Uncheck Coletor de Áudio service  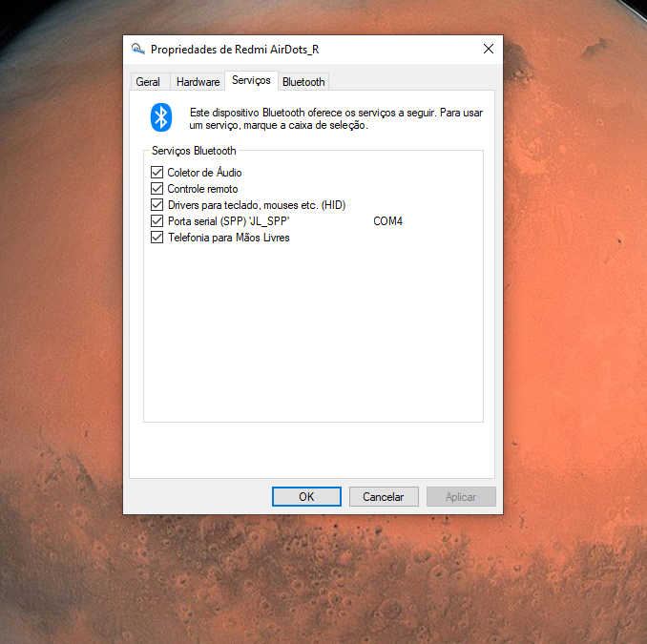(157, 172)
